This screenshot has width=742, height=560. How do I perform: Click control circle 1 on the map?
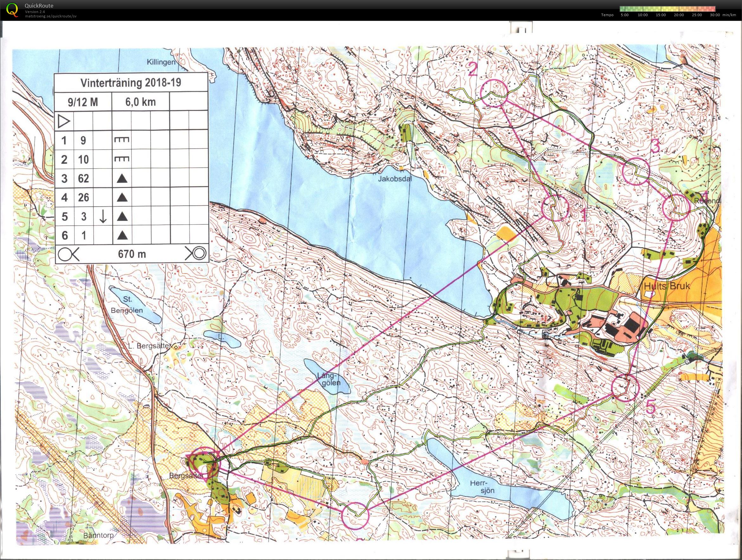[x=555, y=208]
